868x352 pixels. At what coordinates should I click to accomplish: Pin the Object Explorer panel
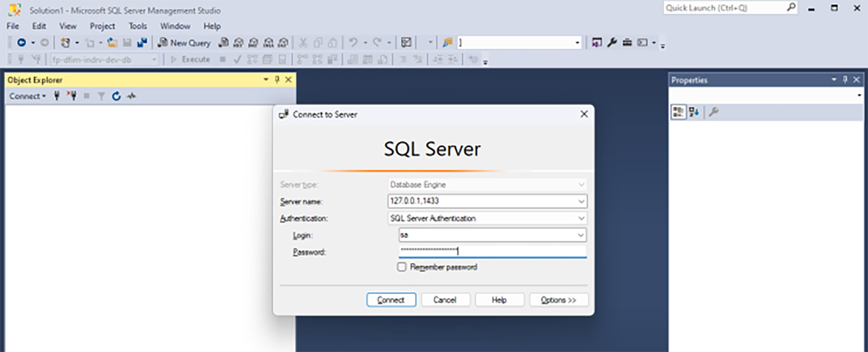point(277,80)
